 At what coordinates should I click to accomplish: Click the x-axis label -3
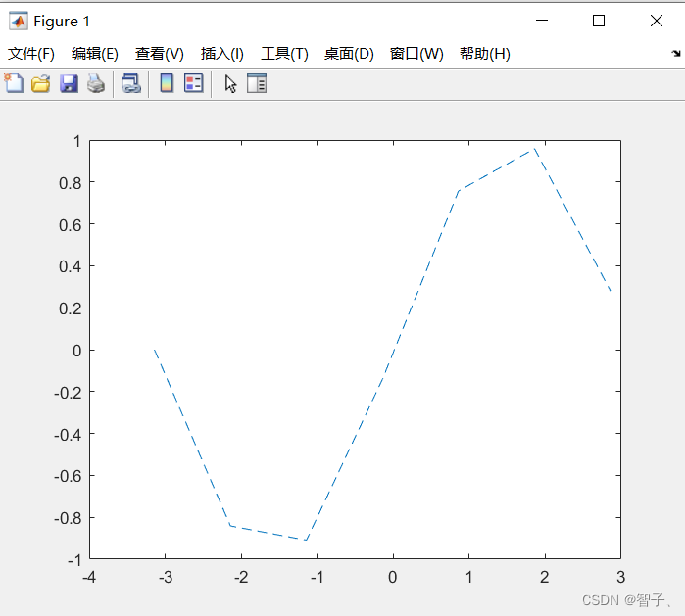[x=166, y=577]
